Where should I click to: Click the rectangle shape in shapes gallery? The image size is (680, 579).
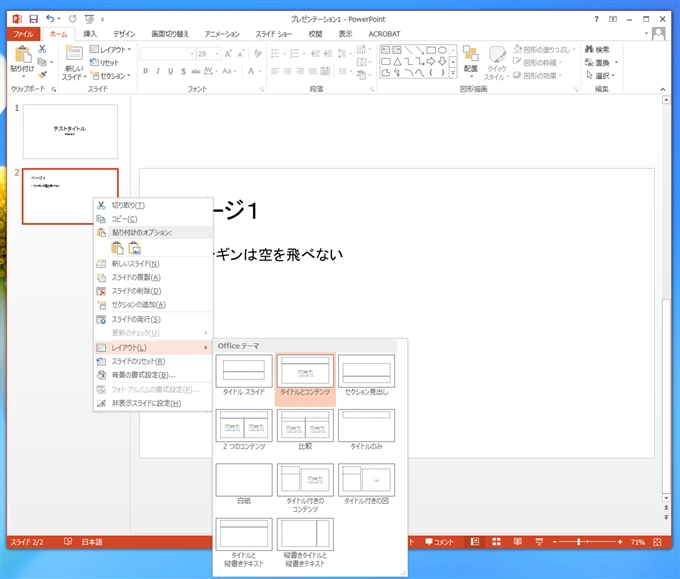point(431,50)
